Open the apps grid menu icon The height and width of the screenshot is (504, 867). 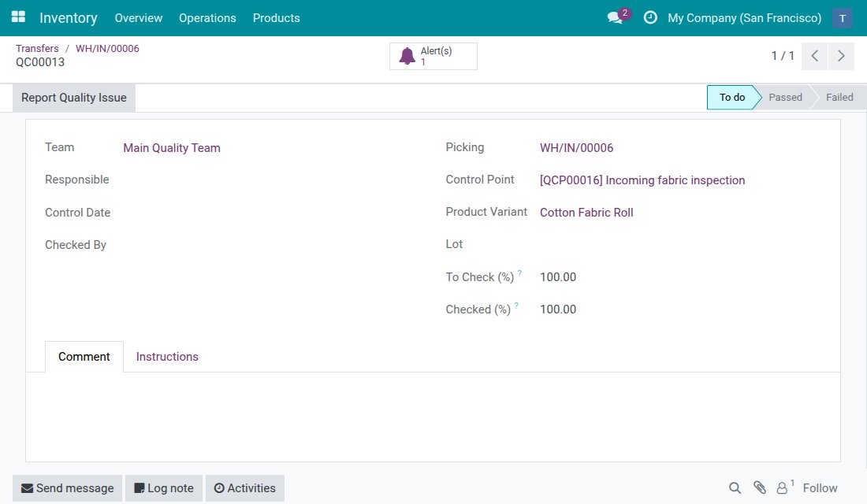[18, 17]
